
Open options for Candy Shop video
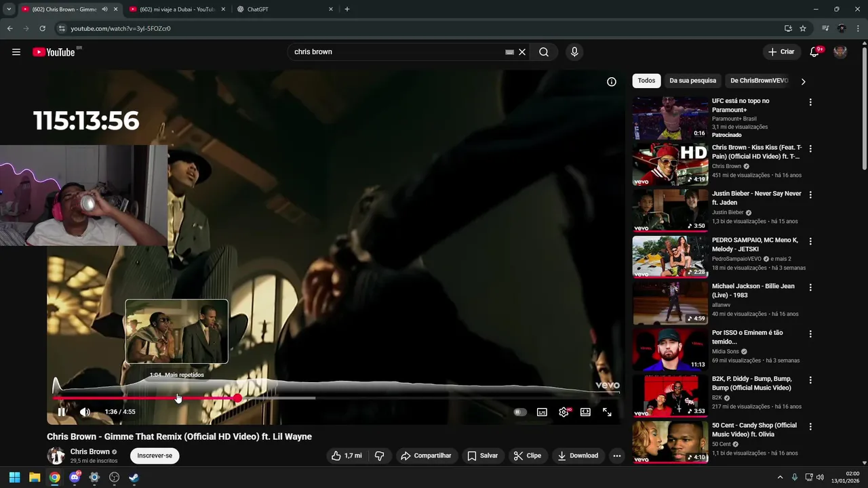810,426
